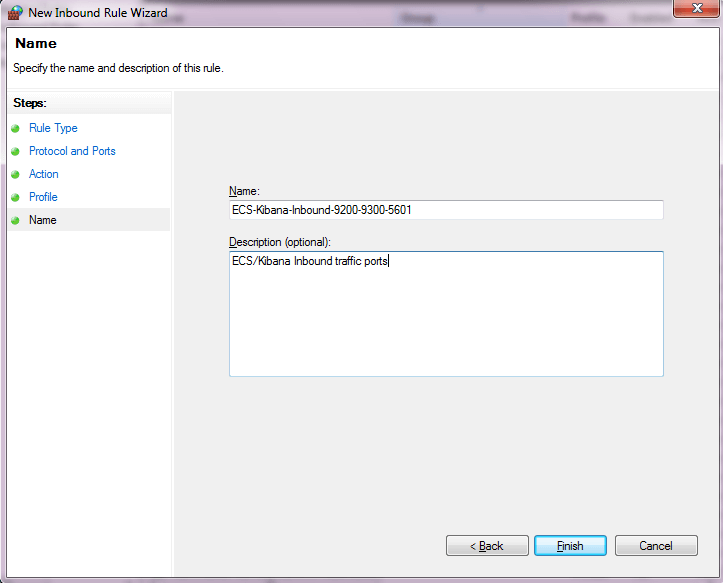The width and height of the screenshot is (723, 583).
Task: Click the bold 'Name' page heading
Action: 36,43
